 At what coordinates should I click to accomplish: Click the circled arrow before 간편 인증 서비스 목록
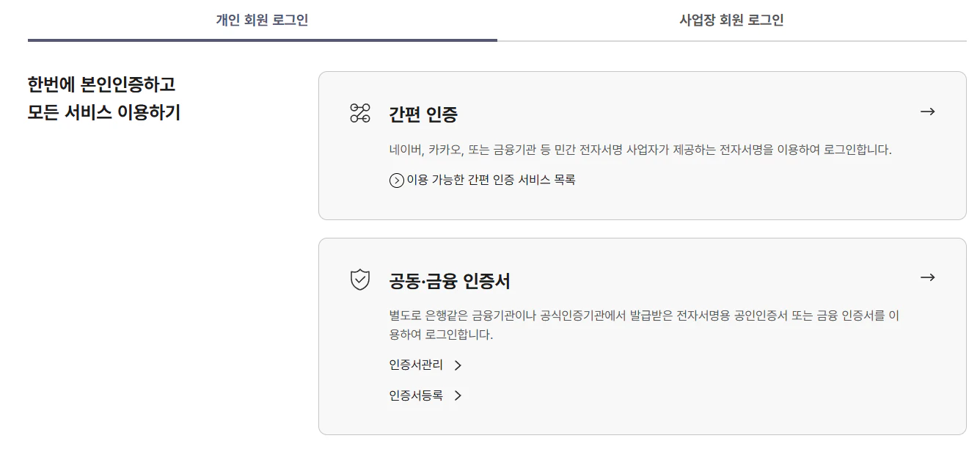pos(395,180)
